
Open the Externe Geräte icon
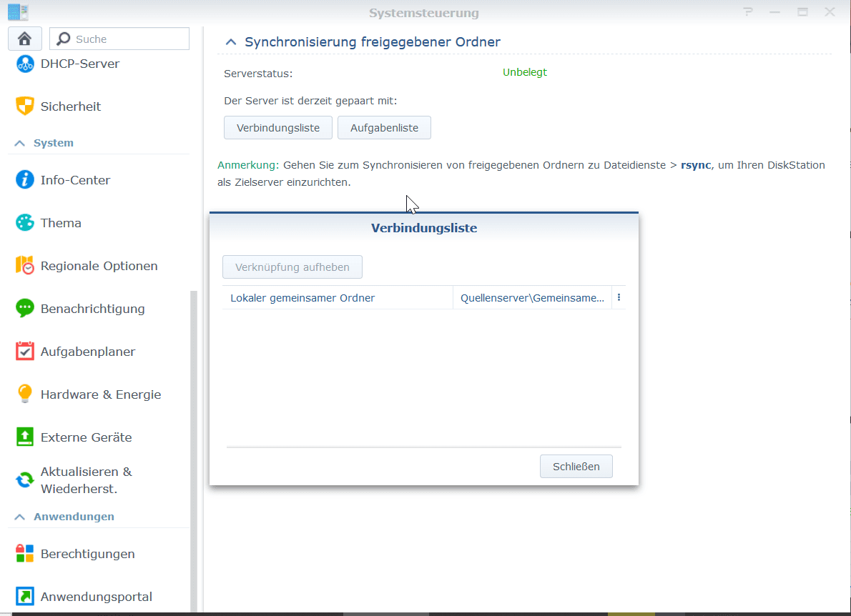[x=25, y=437]
